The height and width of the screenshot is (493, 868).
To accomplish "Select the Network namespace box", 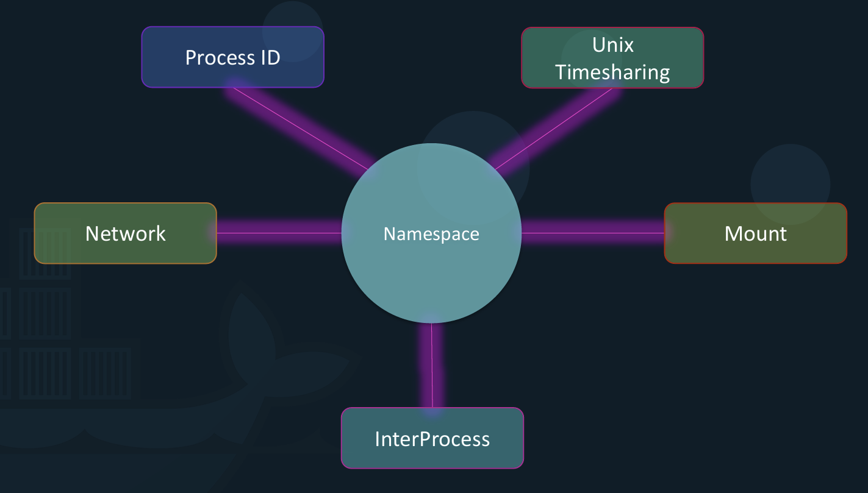I will (126, 233).
